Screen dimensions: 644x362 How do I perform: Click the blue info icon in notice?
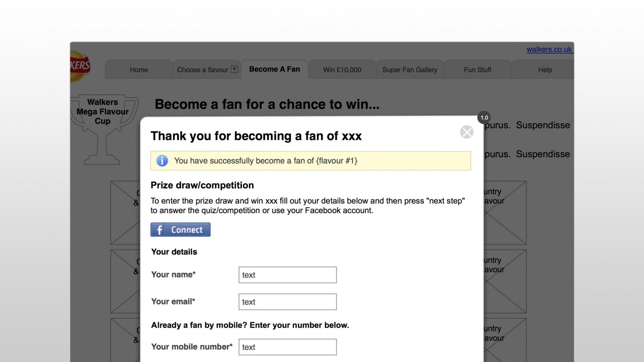(x=162, y=161)
